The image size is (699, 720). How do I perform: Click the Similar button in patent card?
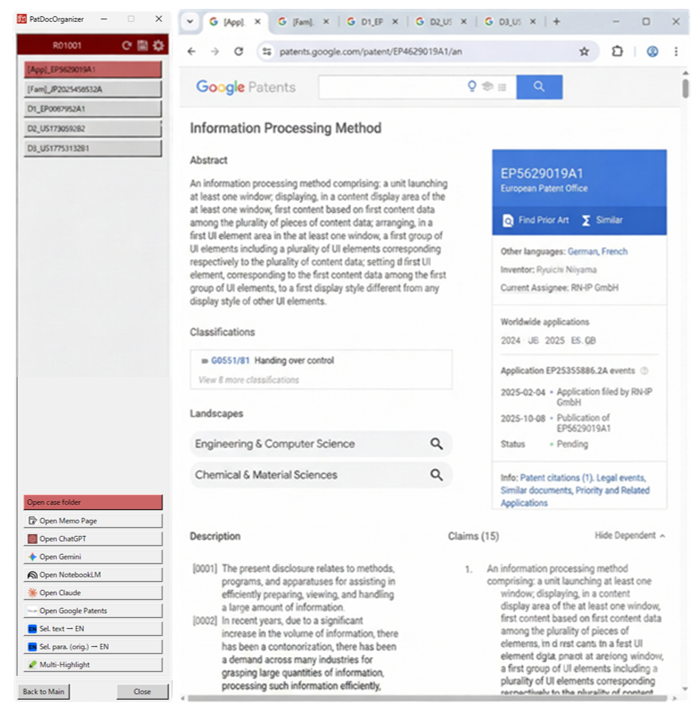(602, 220)
